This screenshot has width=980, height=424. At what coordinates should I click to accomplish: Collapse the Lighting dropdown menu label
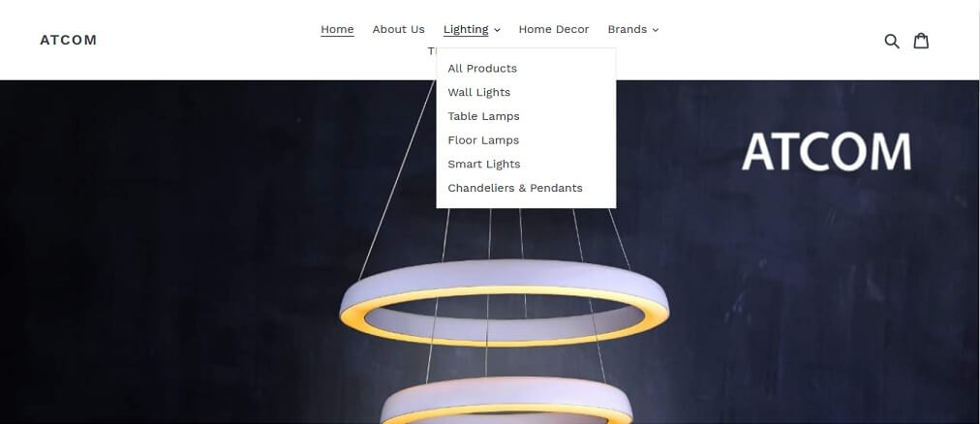(x=466, y=29)
